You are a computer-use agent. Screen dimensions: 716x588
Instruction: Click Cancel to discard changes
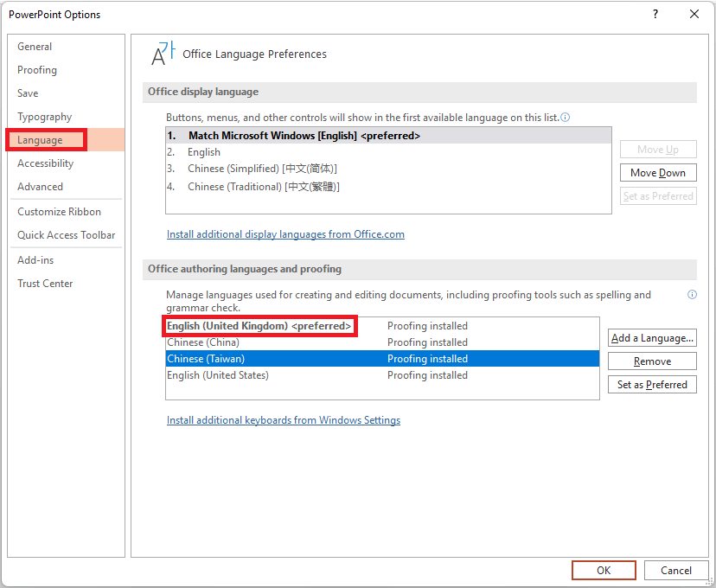click(x=676, y=570)
